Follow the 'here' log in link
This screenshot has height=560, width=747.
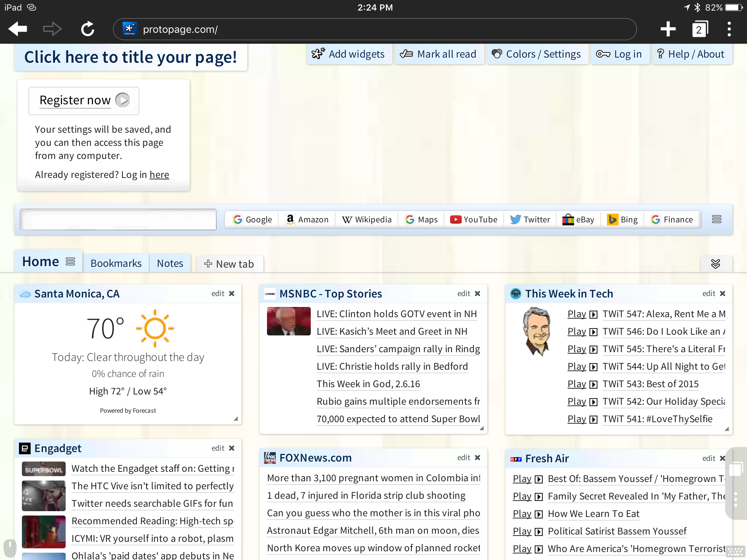[x=159, y=175]
